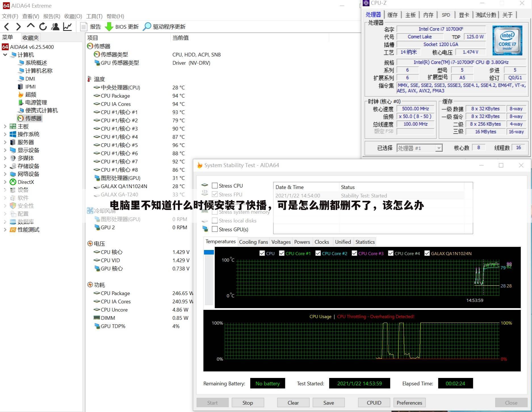
Task: Select the 存储设备 icon in the tree
Action: point(13,166)
